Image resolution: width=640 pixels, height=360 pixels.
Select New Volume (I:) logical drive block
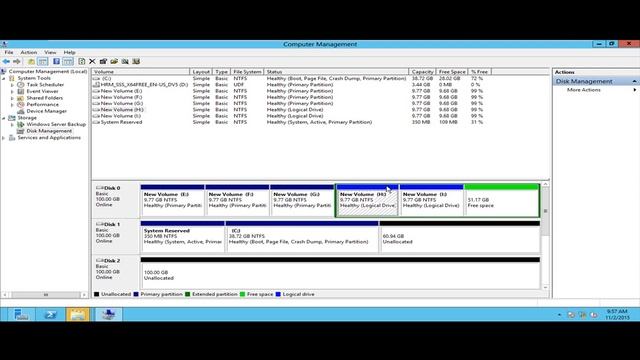coord(431,200)
